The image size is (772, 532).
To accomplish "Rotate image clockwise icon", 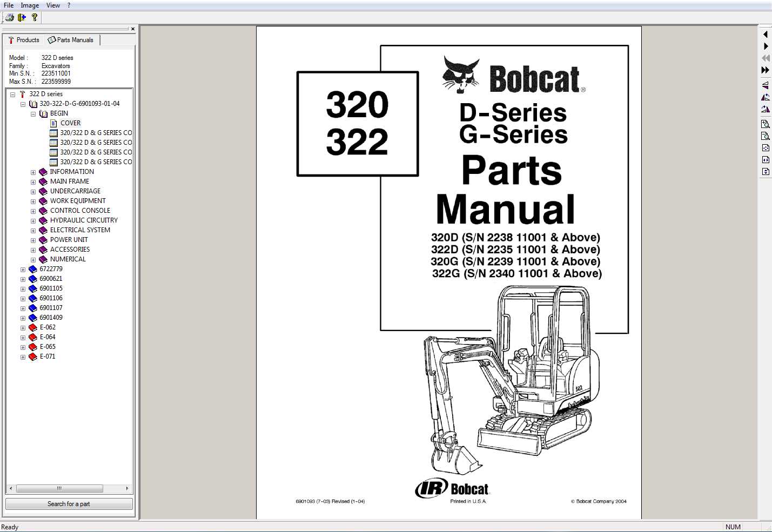I will [x=766, y=109].
